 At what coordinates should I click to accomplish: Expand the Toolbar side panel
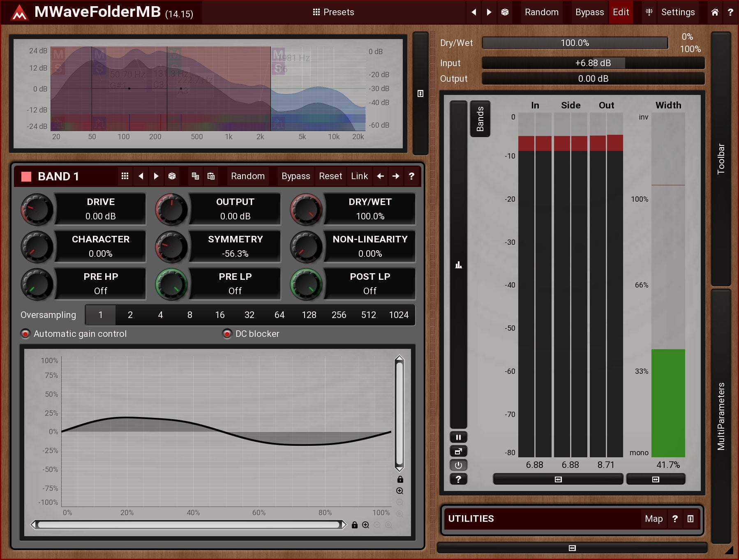[721, 159]
